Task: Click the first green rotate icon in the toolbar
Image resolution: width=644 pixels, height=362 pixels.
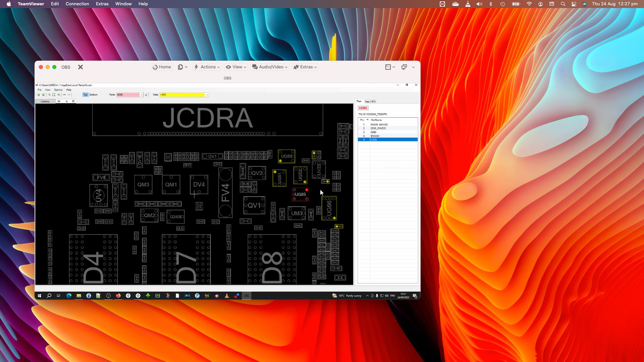Action: [x=39, y=95]
